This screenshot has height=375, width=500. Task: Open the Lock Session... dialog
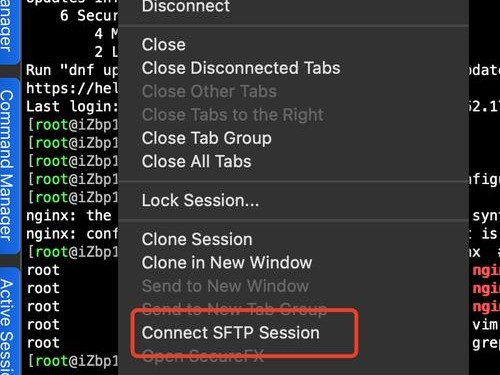tap(200, 200)
